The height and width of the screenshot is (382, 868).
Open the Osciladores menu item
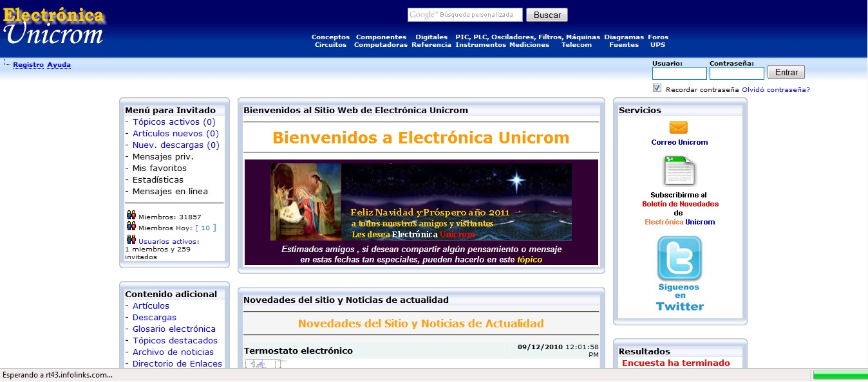[x=513, y=37]
